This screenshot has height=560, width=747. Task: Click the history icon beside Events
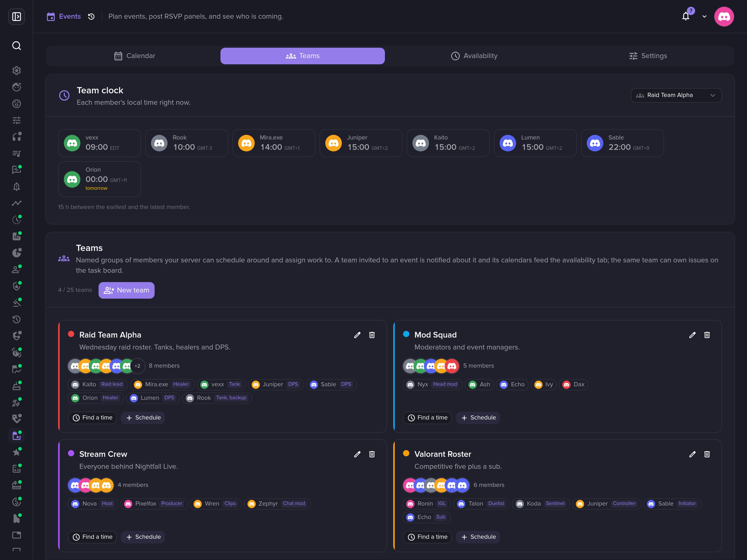point(91,17)
